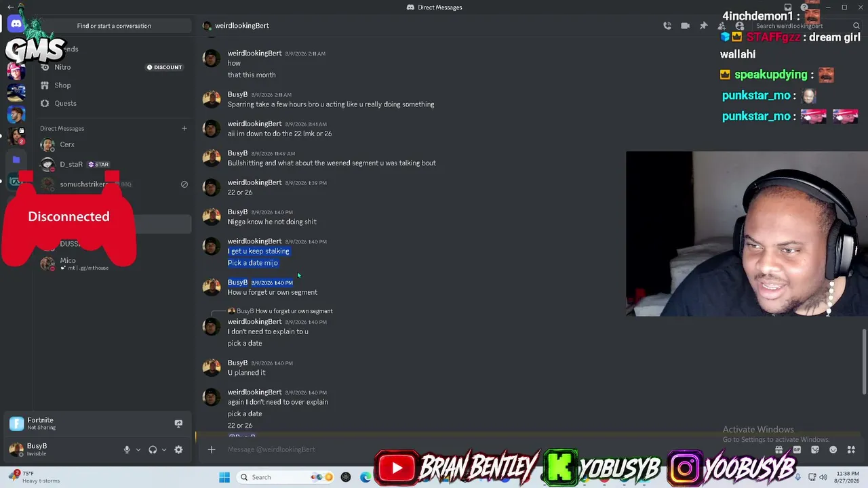Click weirdlookingBert username on 'how' message
Viewport: 868px width, 488px height.
[x=254, y=53]
